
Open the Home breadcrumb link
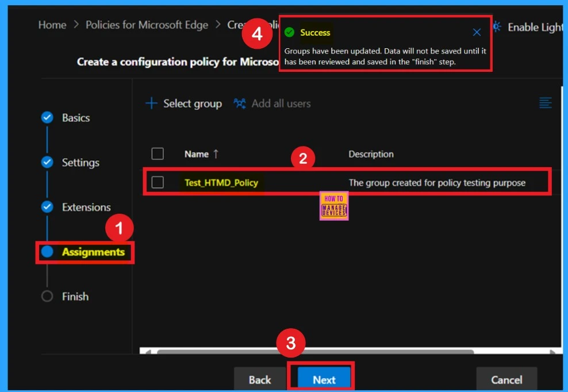[x=52, y=25]
